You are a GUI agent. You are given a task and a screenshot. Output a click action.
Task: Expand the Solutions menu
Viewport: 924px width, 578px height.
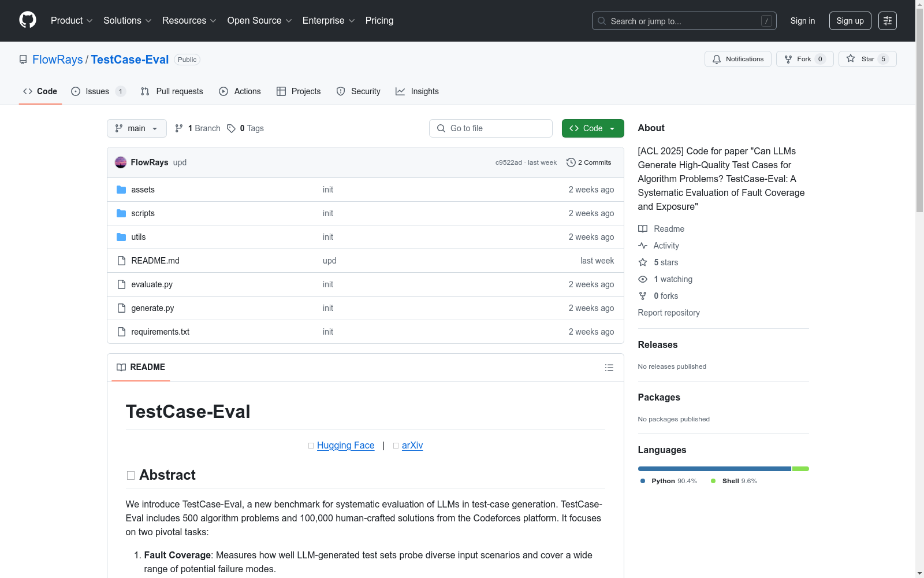point(128,20)
